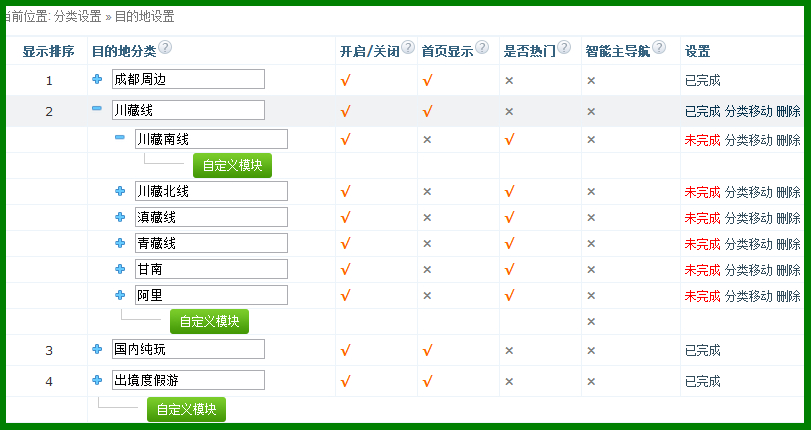Click 自定义模块 button under 川藏南线

[x=232, y=166]
